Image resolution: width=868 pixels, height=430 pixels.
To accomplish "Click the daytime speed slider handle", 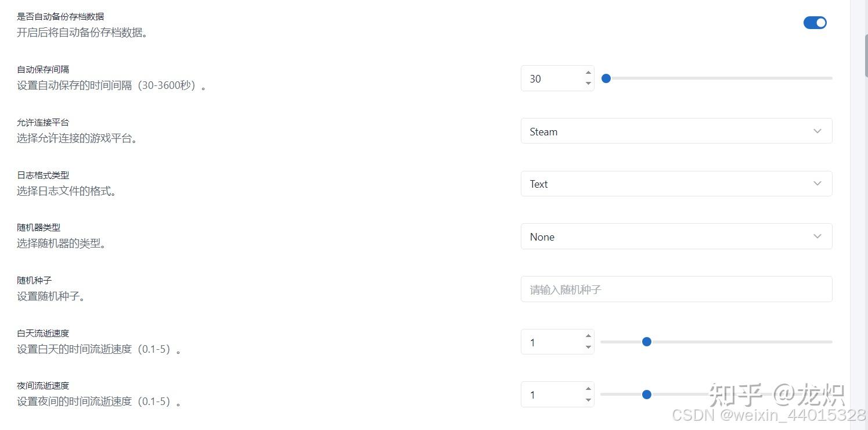I will (x=647, y=342).
